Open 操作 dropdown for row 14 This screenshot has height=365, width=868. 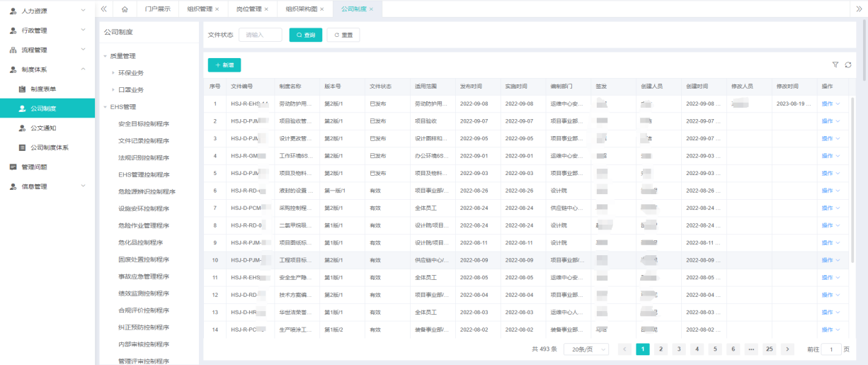[830, 330]
